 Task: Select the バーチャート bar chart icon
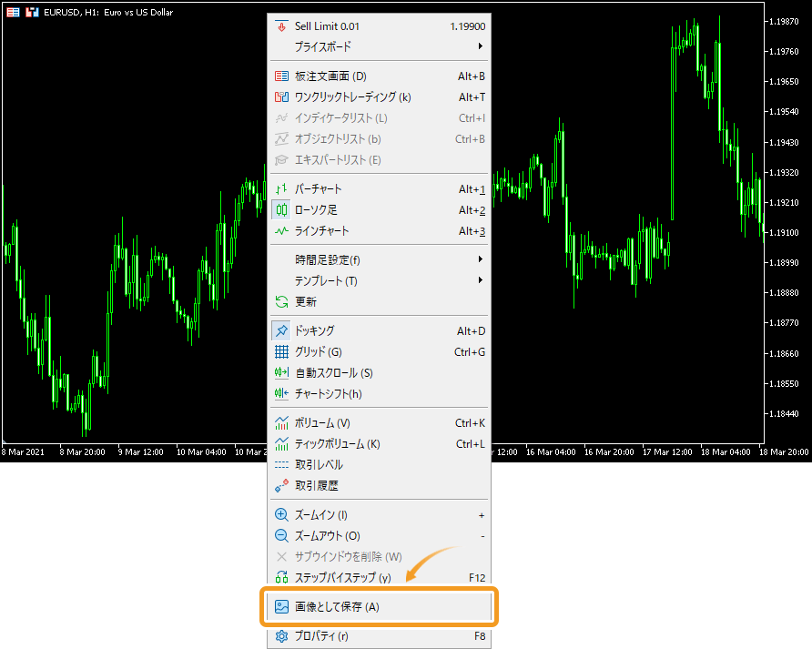coord(281,189)
